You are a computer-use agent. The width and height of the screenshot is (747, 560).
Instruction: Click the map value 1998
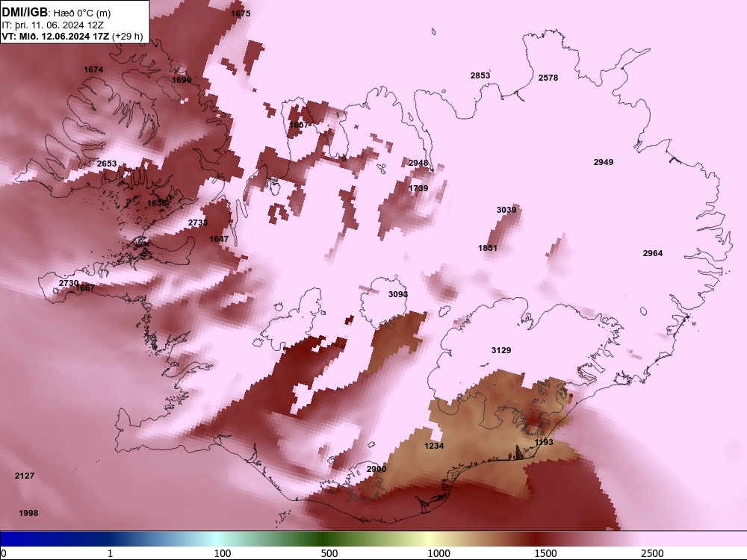tap(28, 514)
